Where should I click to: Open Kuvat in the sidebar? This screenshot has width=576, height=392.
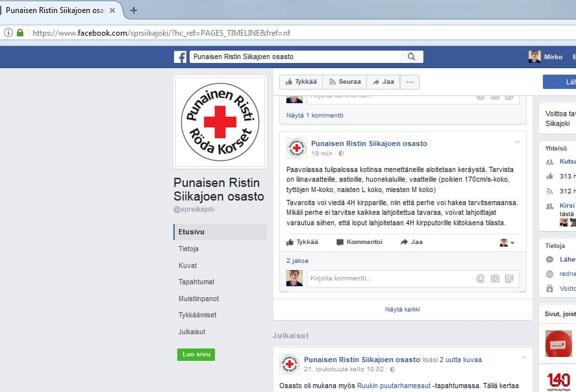(x=188, y=265)
